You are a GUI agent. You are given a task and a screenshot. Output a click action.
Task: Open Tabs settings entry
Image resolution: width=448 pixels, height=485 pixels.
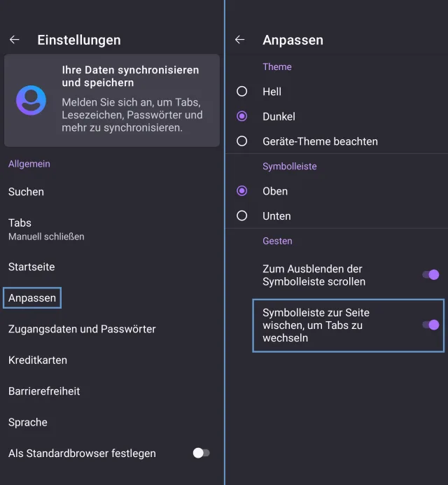pyautogui.click(x=46, y=229)
